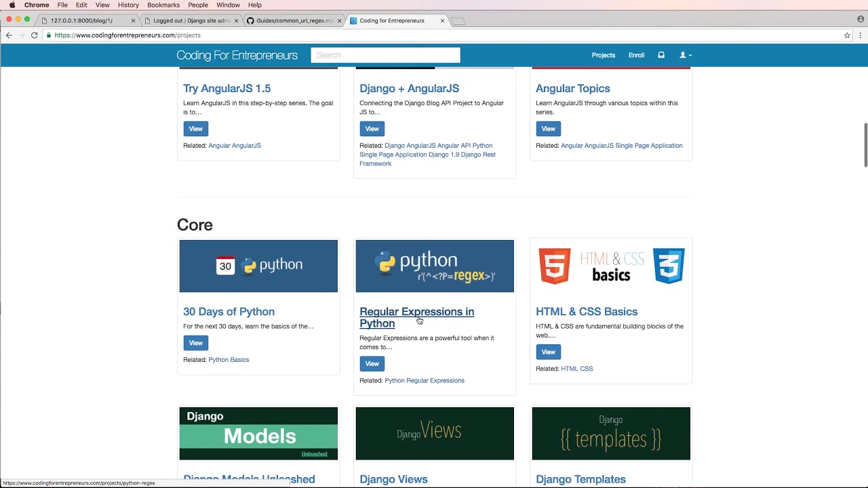Viewport: 868px width, 488px height.
Task: Click the page vertical scrollbar thumb
Action: click(865, 144)
